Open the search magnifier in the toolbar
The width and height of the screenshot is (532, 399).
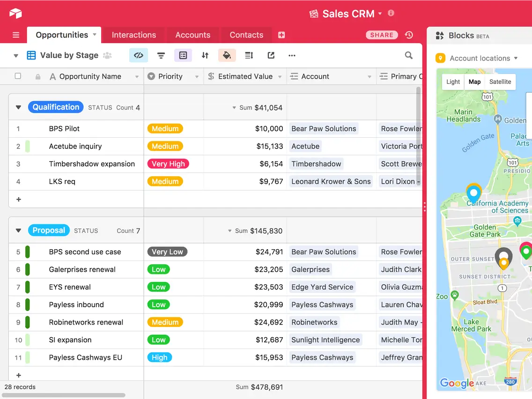[408, 55]
